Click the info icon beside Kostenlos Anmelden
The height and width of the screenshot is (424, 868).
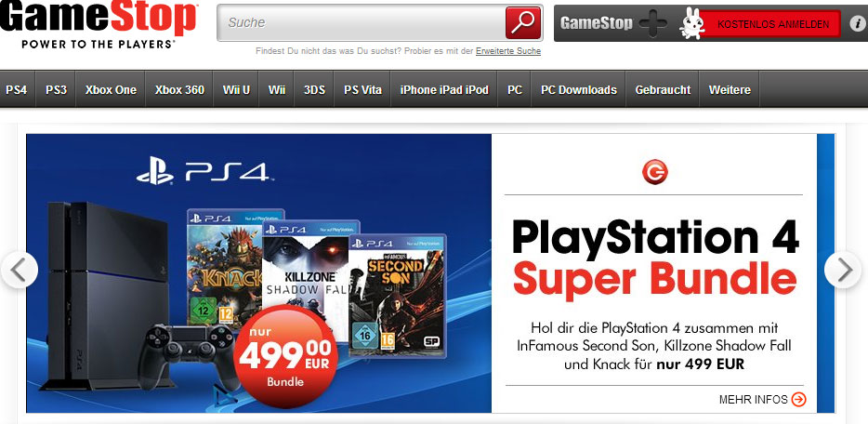click(856, 24)
